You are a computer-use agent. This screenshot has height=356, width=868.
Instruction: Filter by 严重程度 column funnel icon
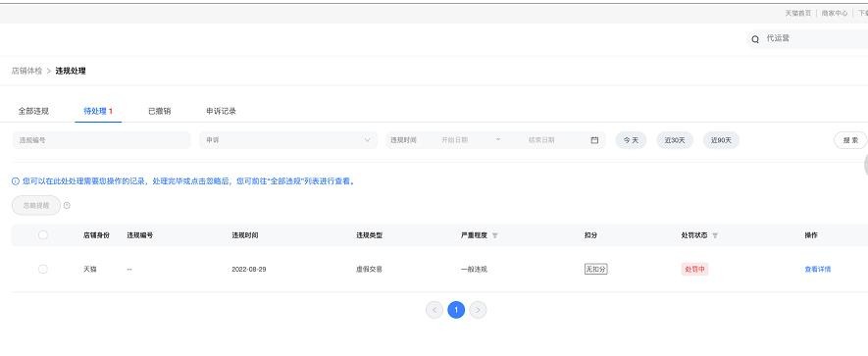point(495,235)
